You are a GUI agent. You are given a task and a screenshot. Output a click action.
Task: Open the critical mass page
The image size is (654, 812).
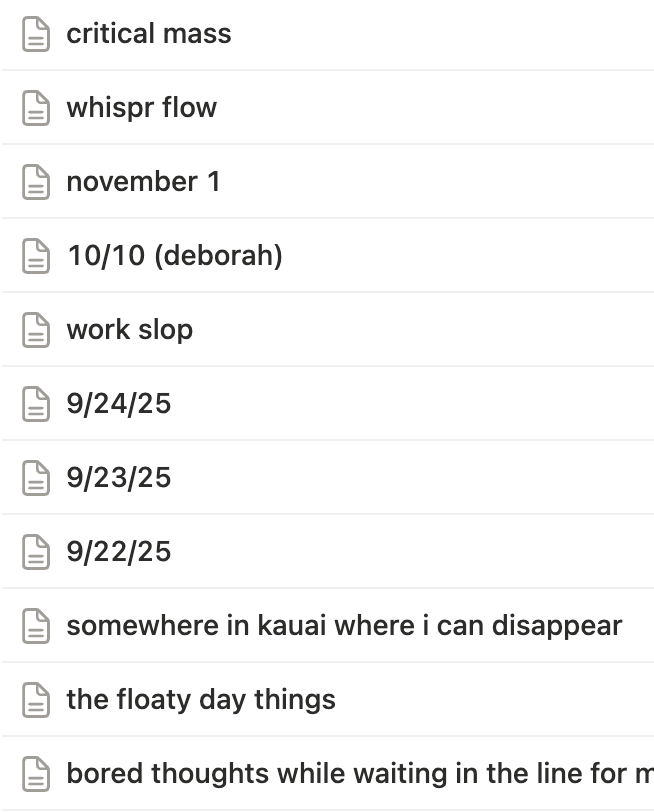pos(149,34)
